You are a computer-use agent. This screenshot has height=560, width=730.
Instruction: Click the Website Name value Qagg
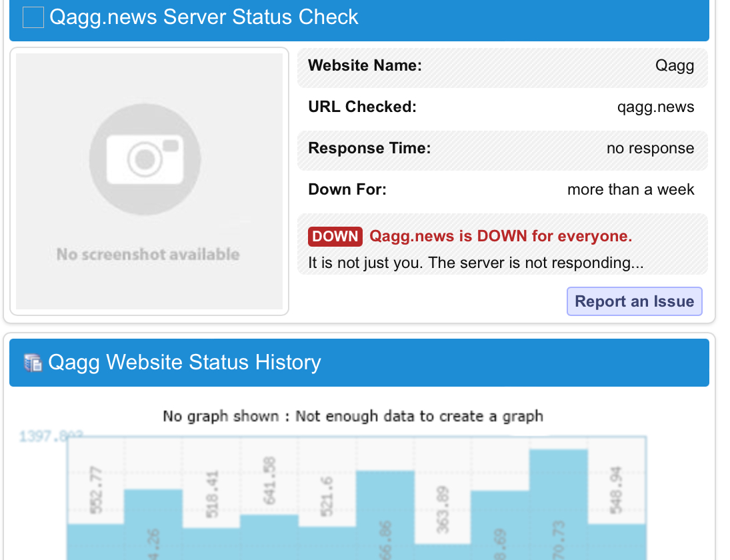pos(674,65)
